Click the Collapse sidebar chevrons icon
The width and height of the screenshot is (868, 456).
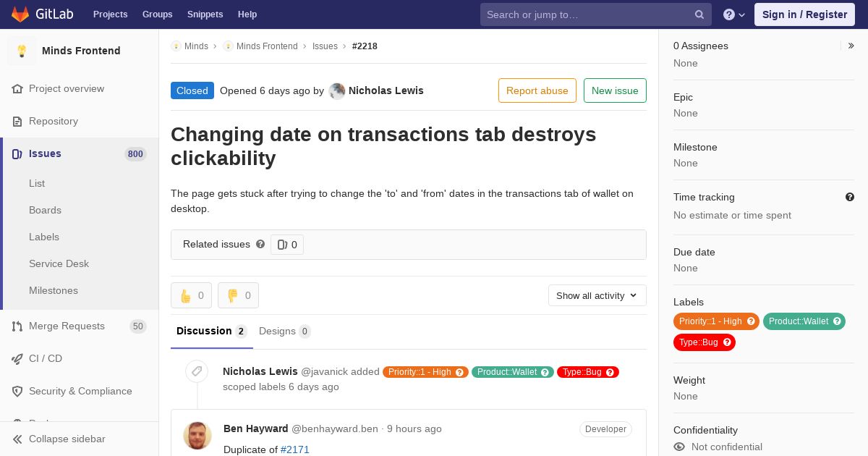tap(17, 439)
